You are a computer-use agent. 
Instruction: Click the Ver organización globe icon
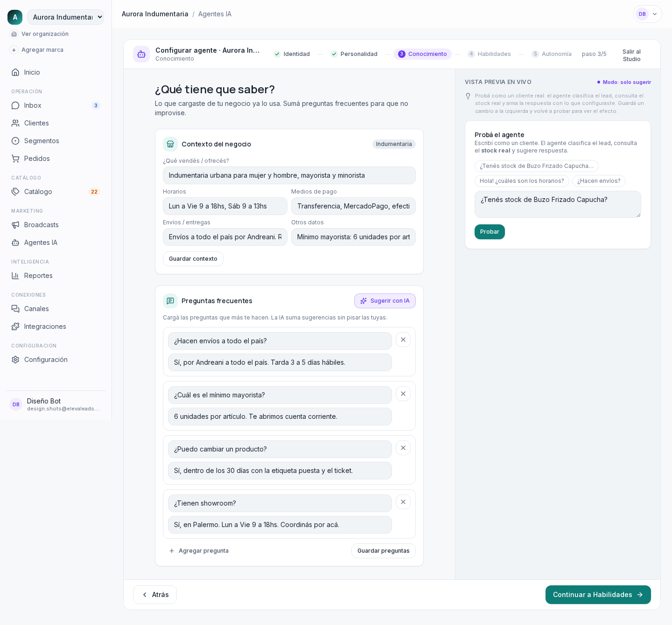(x=14, y=34)
